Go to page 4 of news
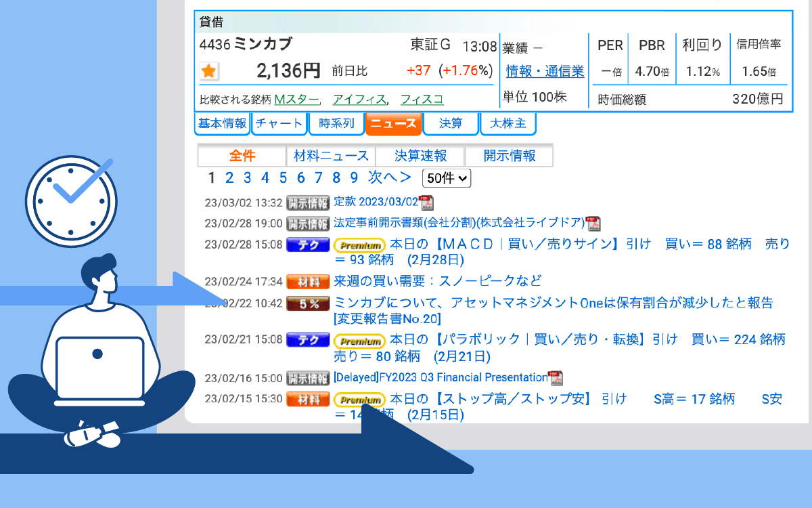 265,178
